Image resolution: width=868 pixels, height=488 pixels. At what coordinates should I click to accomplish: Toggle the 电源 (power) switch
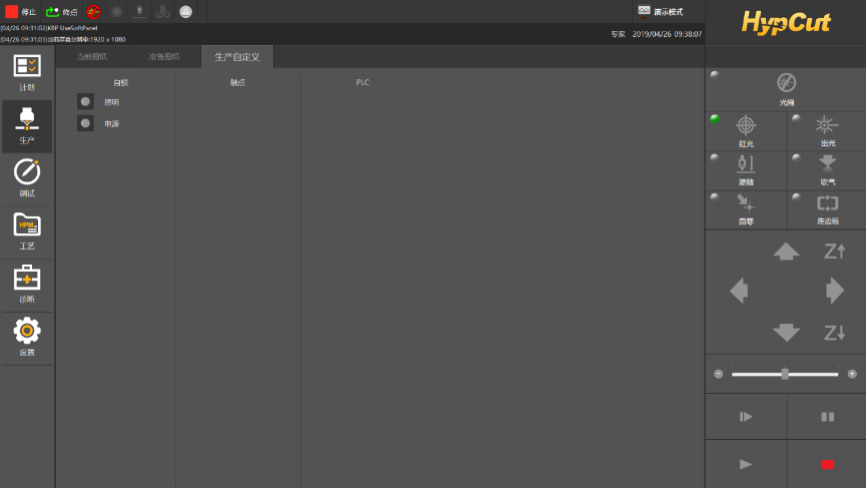[86, 123]
